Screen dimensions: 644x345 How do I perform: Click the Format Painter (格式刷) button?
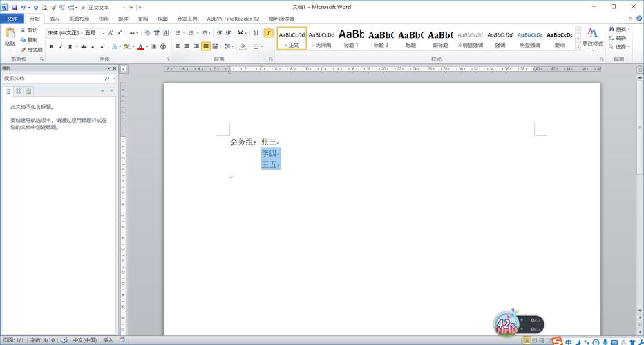(x=31, y=50)
